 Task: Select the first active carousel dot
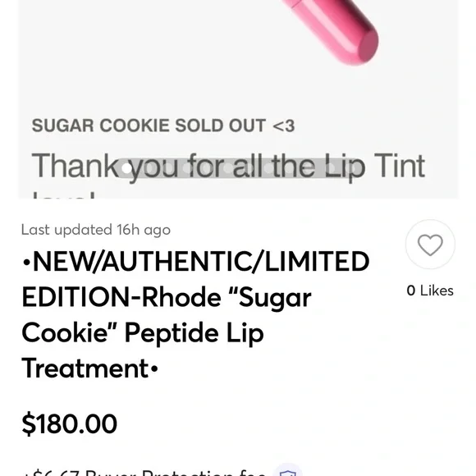(x=127, y=168)
